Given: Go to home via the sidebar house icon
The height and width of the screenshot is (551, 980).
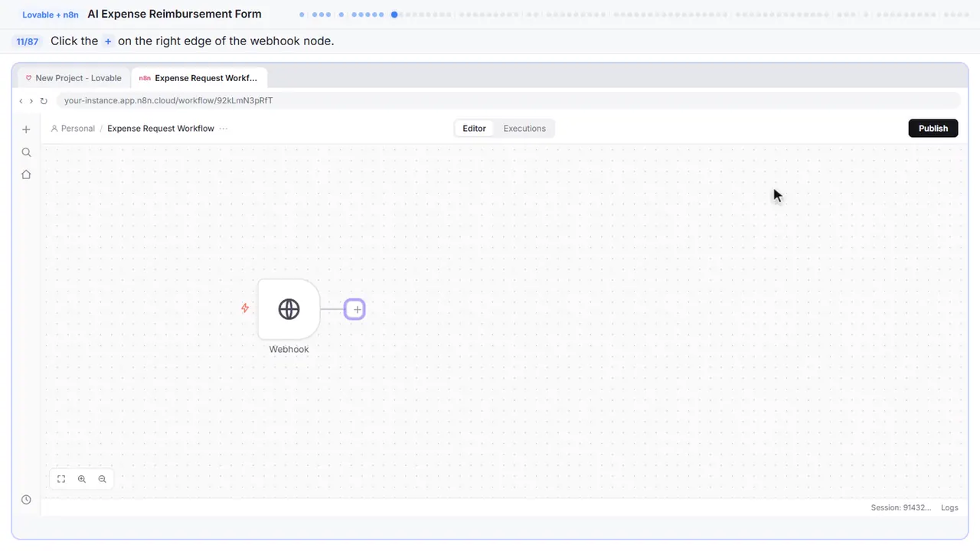Looking at the screenshot, I should [x=26, y=174].
